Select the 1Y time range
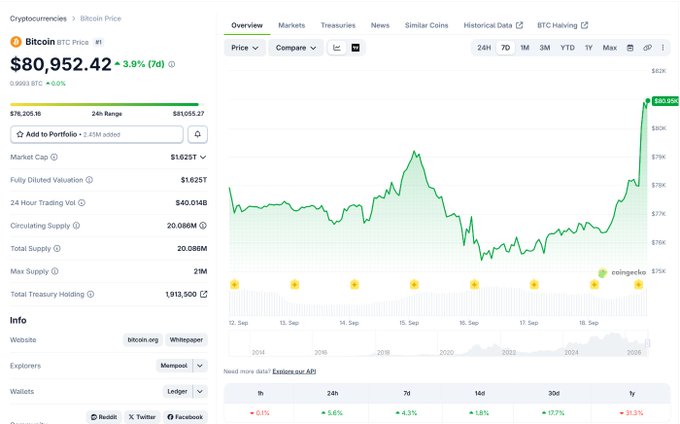The width and height of the screenshot is (680, 424). 588,48
